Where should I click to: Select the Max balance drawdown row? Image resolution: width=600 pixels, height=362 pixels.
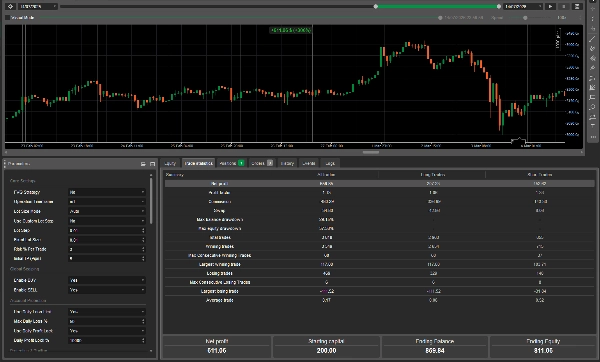pos(380,220)
